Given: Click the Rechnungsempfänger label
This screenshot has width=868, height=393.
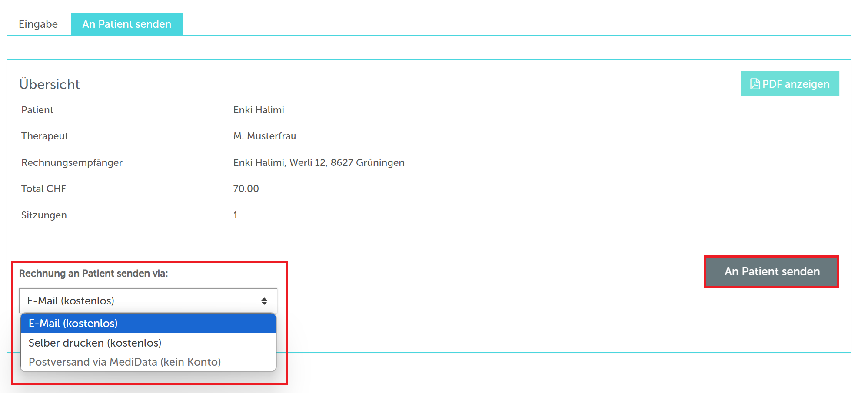Looking at the screenshot, I should pos(72,162).
